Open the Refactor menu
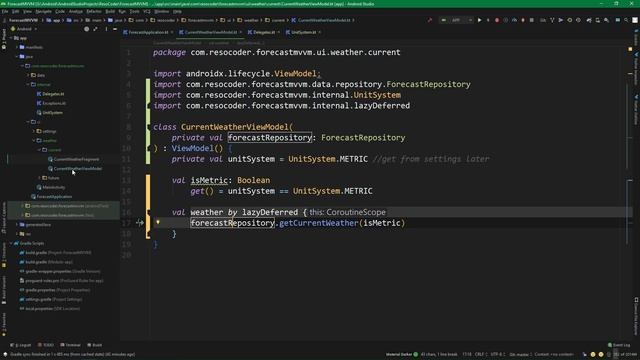This screenshot has height=360, width=640. click(x=94, y=11)
